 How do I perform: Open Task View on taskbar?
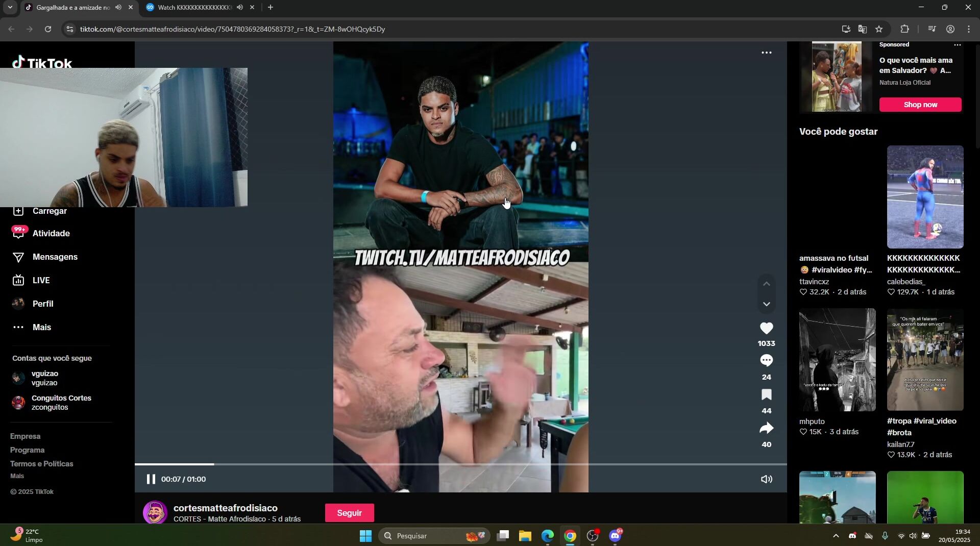coord(503,536)
